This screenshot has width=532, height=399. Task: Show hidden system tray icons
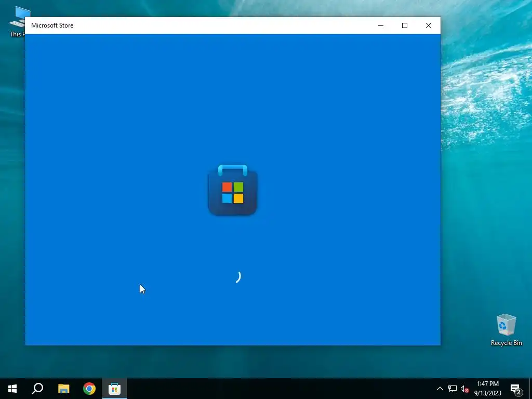click(440, 389)
